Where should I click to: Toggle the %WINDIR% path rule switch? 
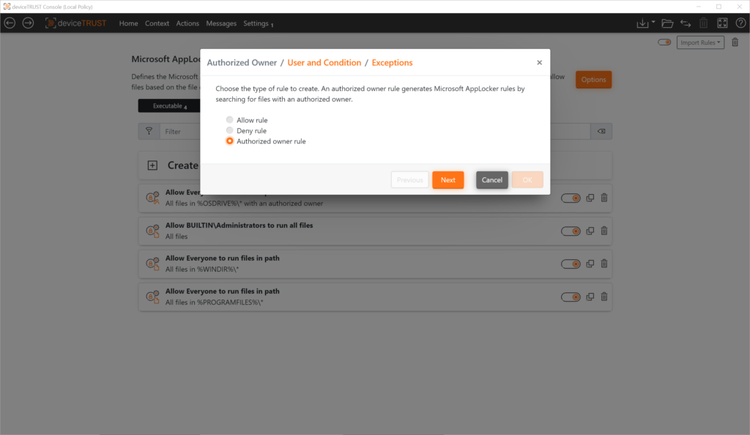point(571,264)
